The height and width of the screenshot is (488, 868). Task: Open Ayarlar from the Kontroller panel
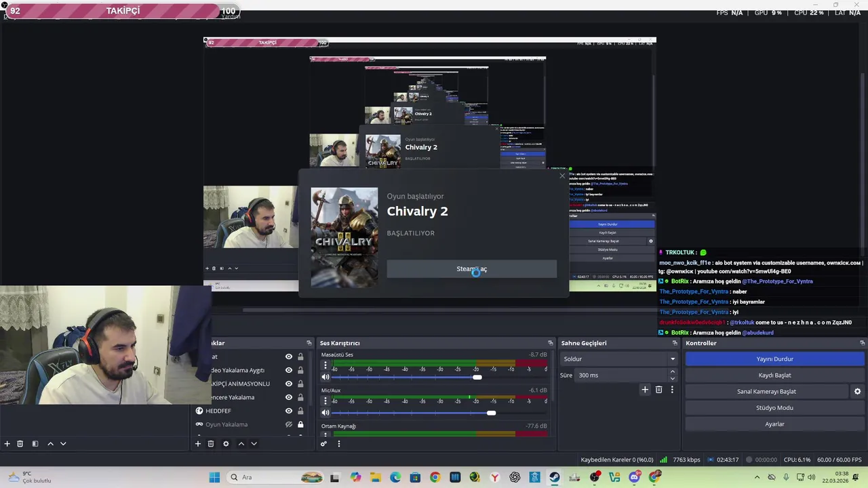(774, 424)
